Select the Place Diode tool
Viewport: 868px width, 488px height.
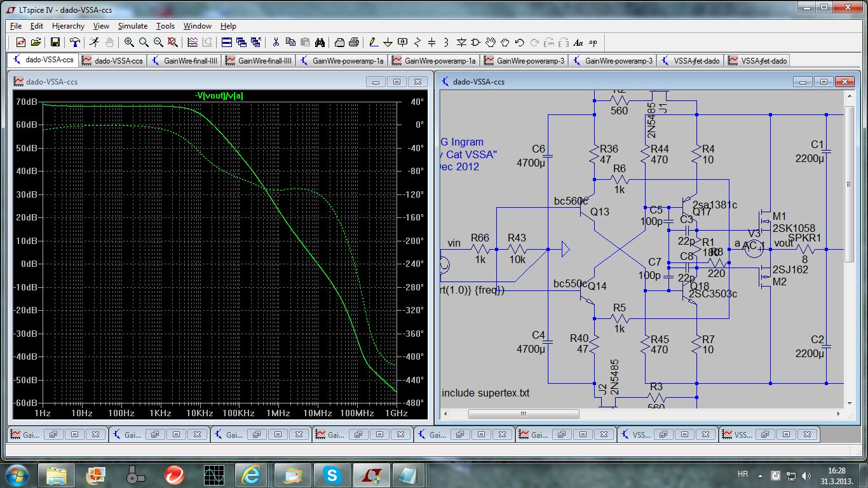[x=461, y=43]
